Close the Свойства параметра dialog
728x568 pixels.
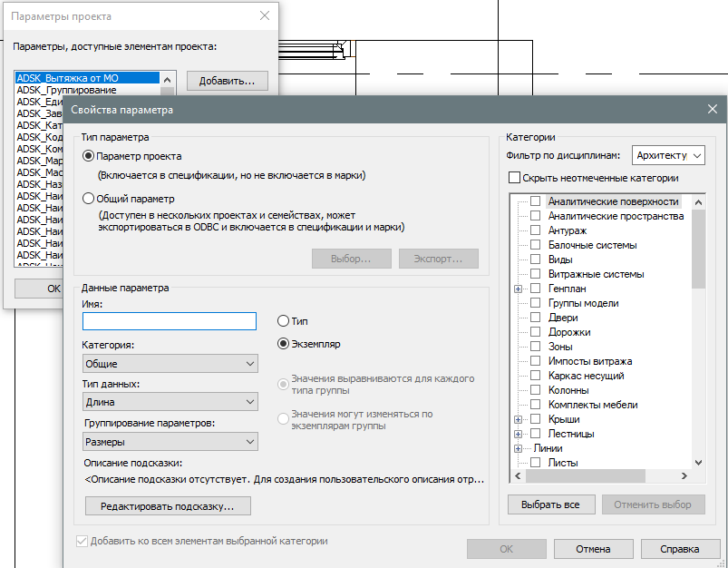point(711,110)
